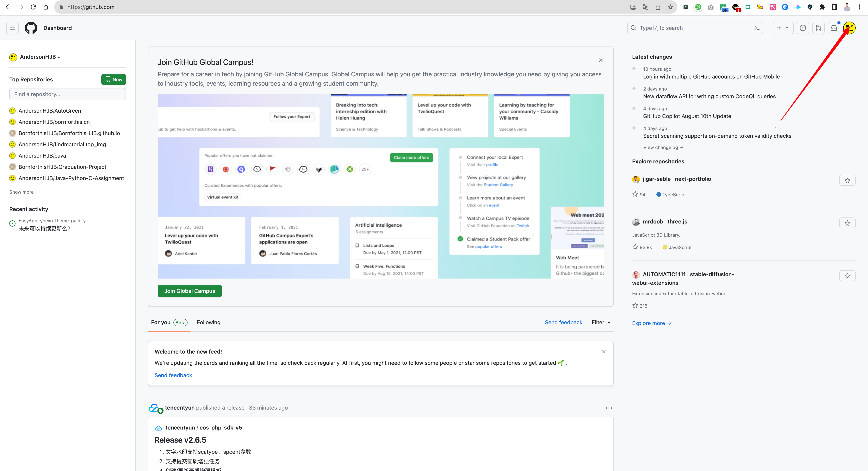The image size is (868, 471).
Task: Open the browser extensions puzzle icon
Action: 822,7
